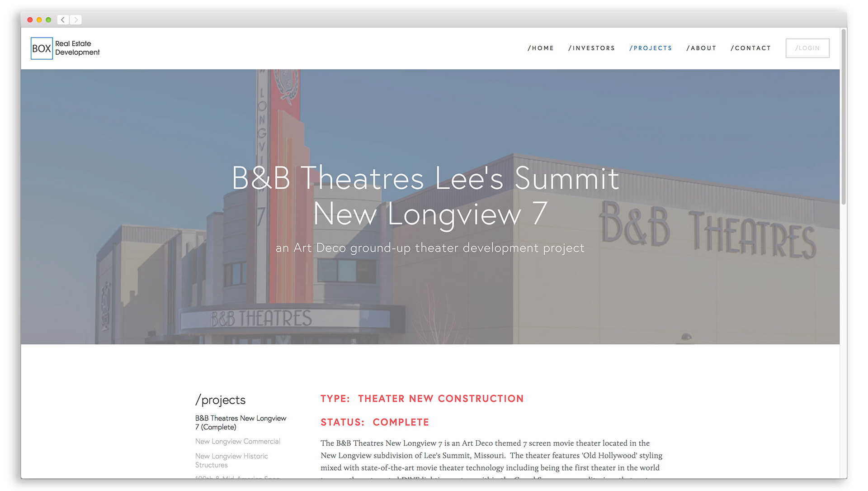Close the window with red button
Screen dimensions: 868x491
pos(30,19)
